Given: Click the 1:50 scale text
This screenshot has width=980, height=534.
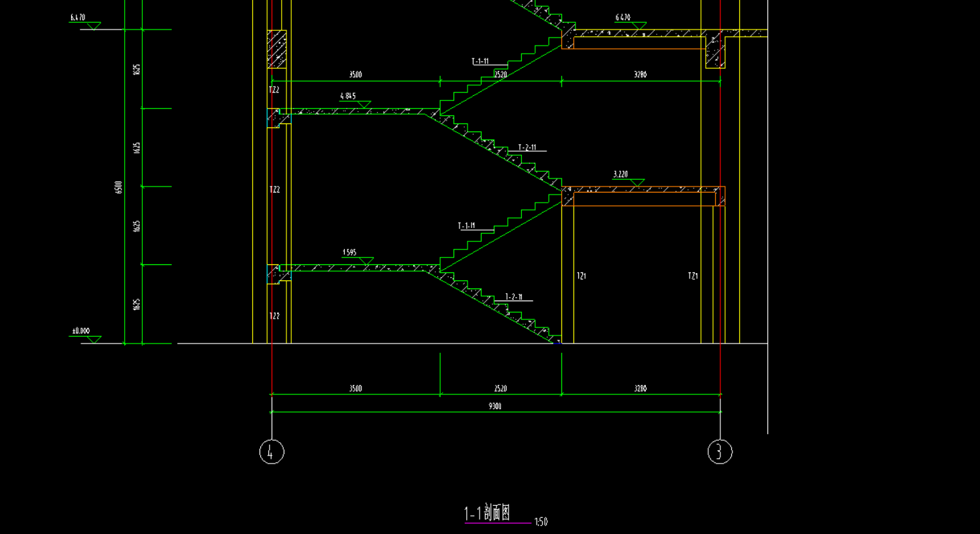Looking at the screenshot, I should pyautogui.click(x=541, y=522).
